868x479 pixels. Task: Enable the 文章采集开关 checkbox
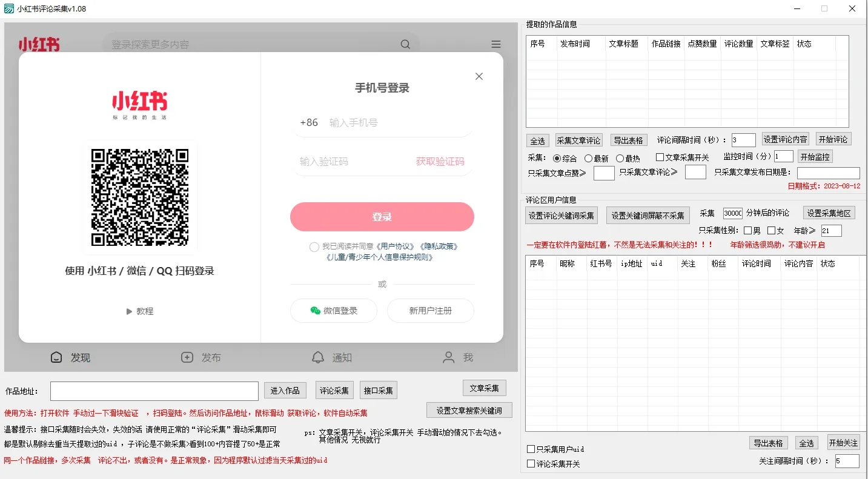660,157
